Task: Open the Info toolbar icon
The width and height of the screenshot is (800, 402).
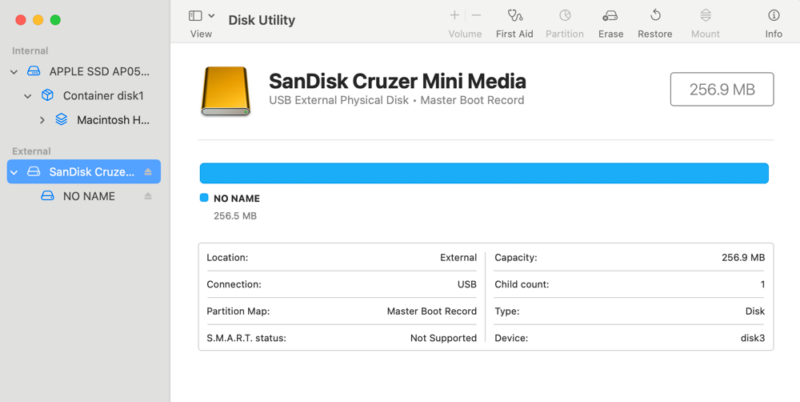Action: pyautogui.click(x=773, y=15)
